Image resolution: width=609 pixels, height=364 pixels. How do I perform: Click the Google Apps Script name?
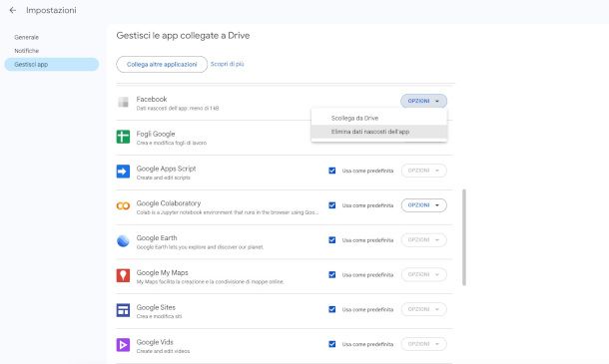click(x=166, y=169)
